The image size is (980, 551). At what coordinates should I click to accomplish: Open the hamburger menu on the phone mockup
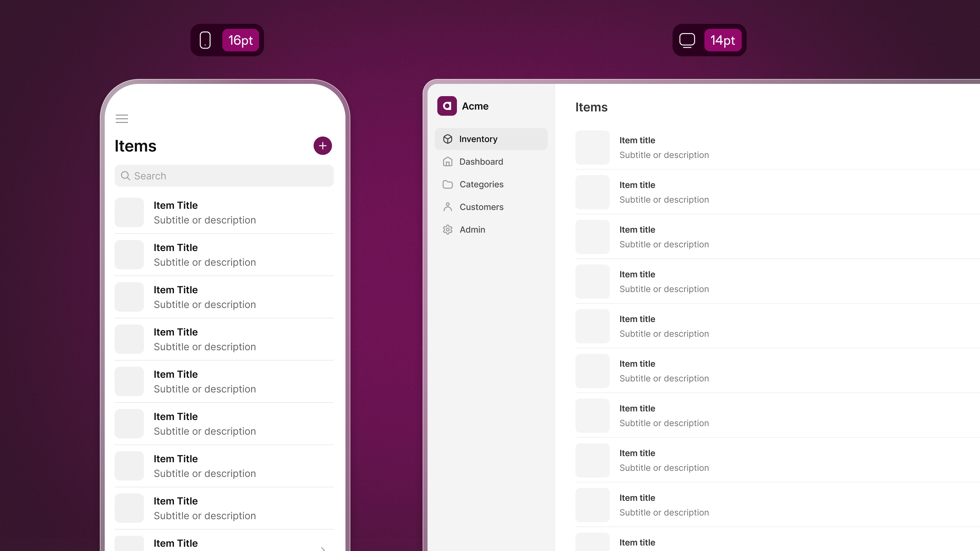coord(122,119)
